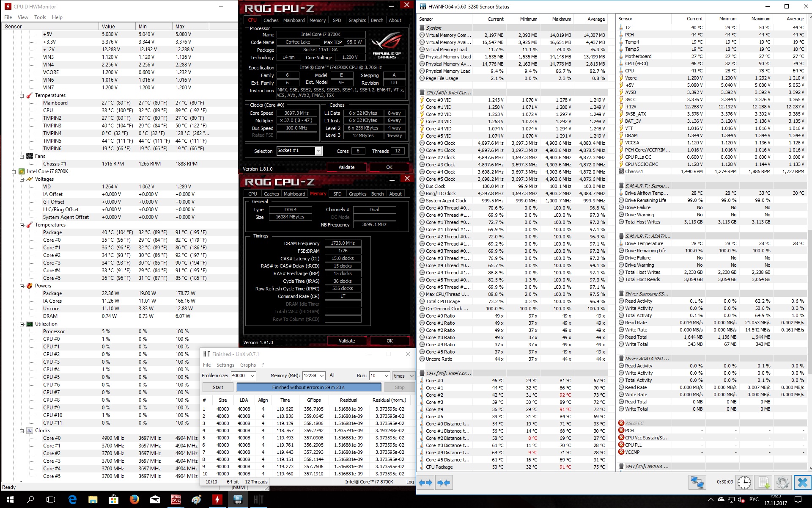
Task: Click the blue X close sensors icon
Action: [802, 483]
